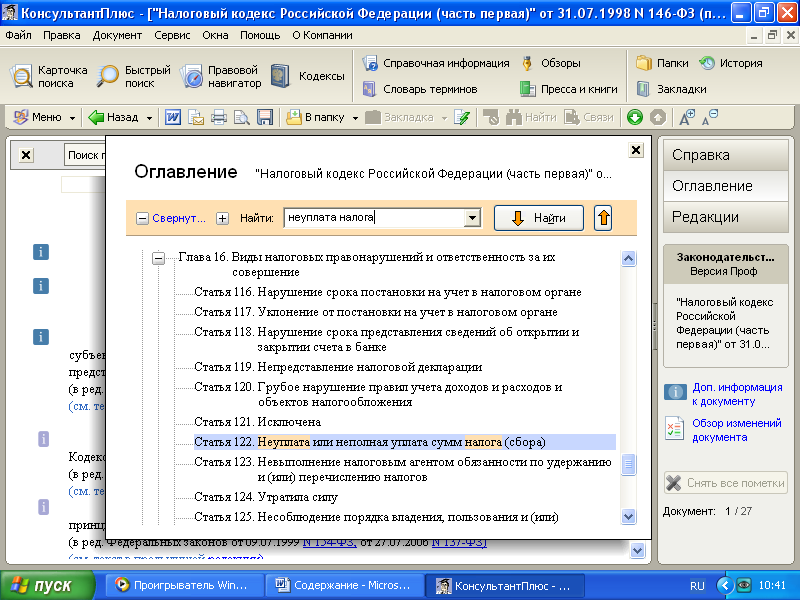
Task: Click the print icon in toolbar
Action: pos(219,117)
